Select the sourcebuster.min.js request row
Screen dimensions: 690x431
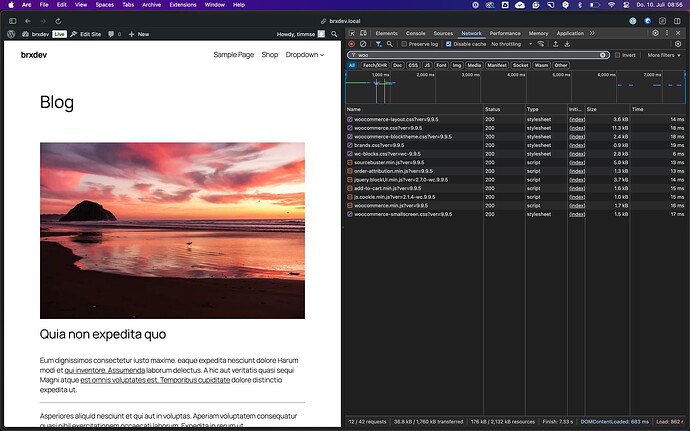(516, 162)
